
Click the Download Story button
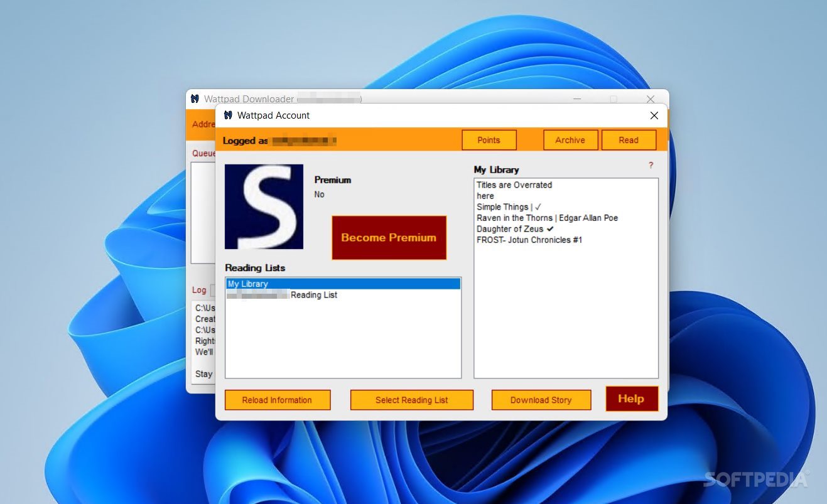[x=541, y=400]
